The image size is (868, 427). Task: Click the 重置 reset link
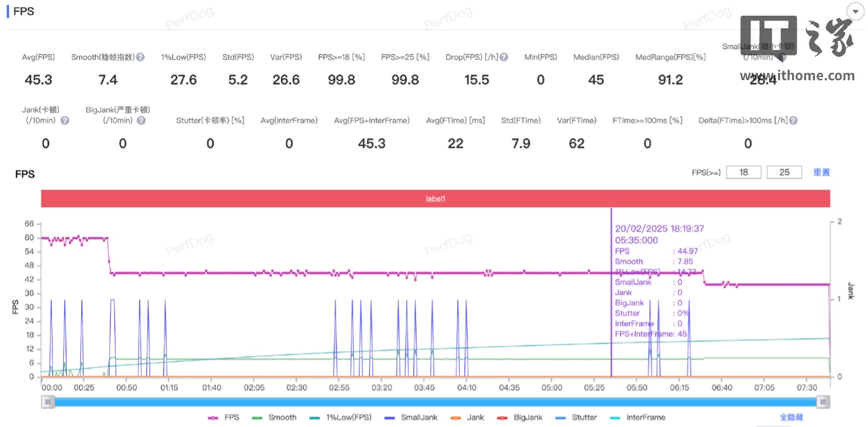tap(822, 172)
